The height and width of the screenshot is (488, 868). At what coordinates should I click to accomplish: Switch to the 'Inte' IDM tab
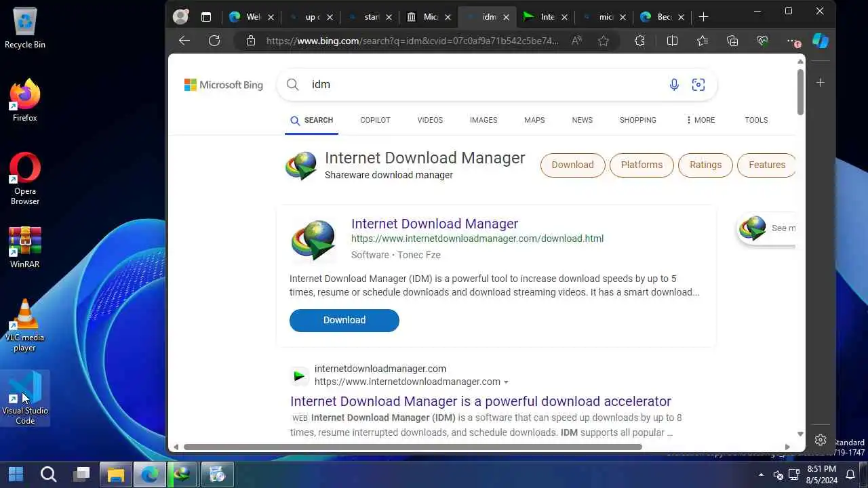546,17
